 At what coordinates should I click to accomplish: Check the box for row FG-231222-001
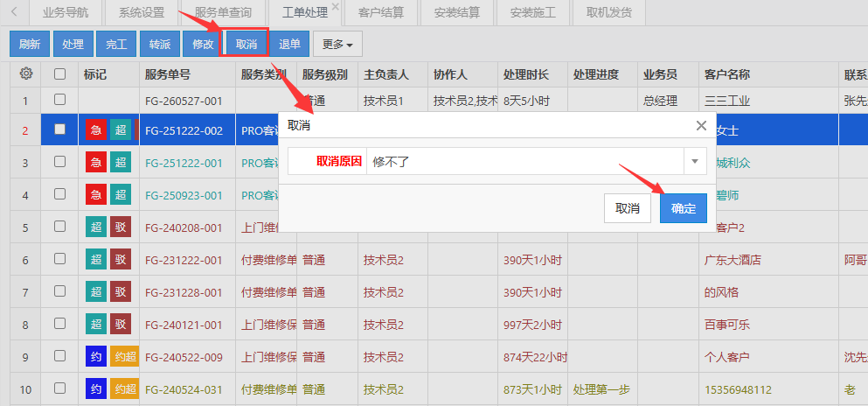tap(59, 258)
